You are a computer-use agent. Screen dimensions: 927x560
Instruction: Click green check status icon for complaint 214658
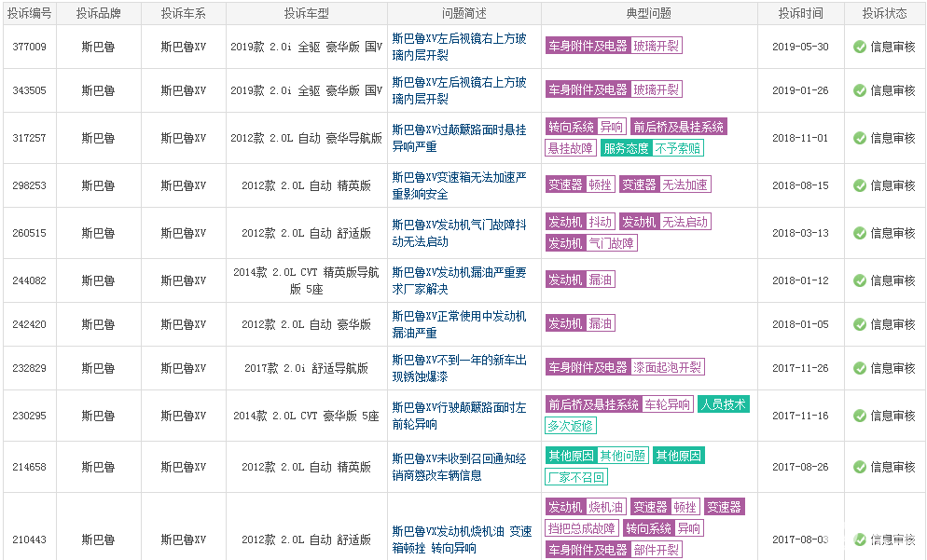(x=860, y=467)
